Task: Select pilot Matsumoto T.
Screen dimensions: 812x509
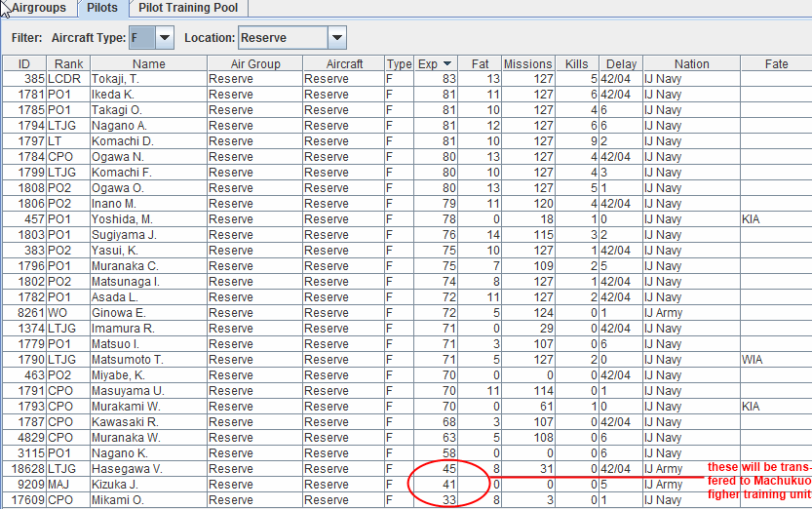Action: click(148, 360)
